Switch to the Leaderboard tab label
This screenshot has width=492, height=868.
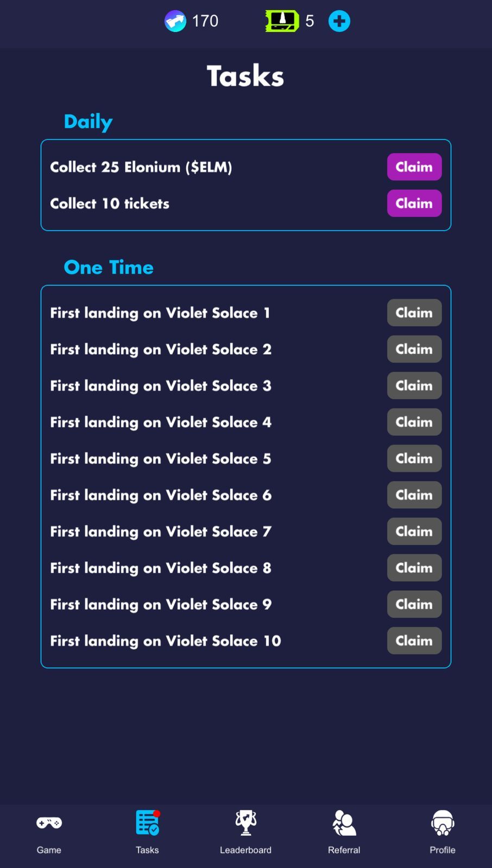tap(245, 850)
